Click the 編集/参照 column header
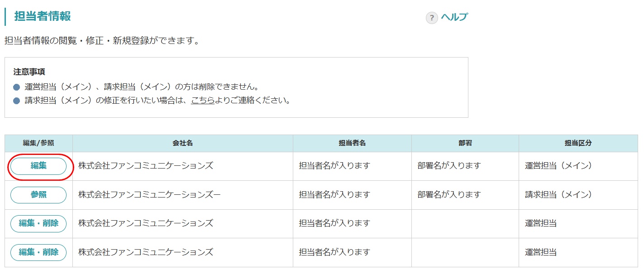Viewport: 644px width, 275px height. (x=38, y=143)
